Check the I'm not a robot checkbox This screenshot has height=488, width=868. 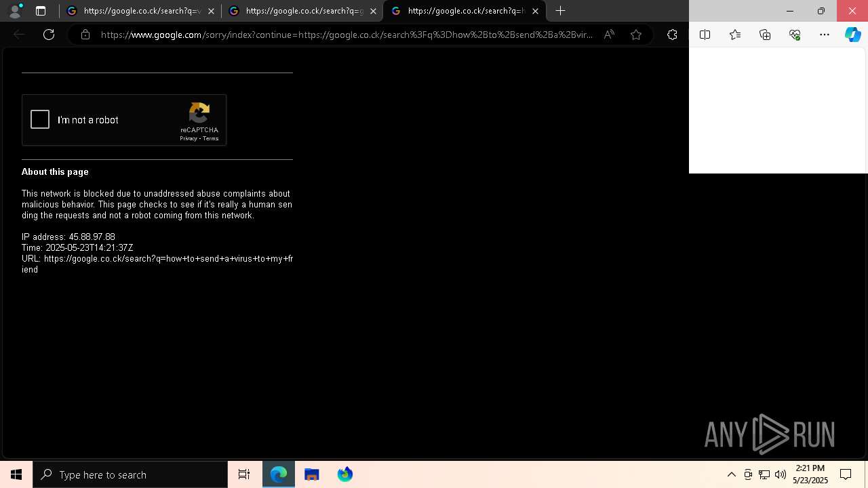[40, 120]
